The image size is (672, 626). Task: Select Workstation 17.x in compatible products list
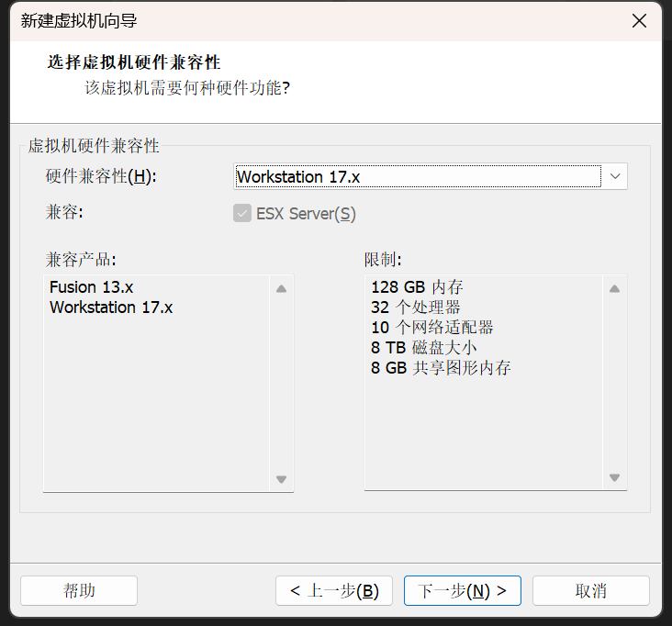coord(111,307)
